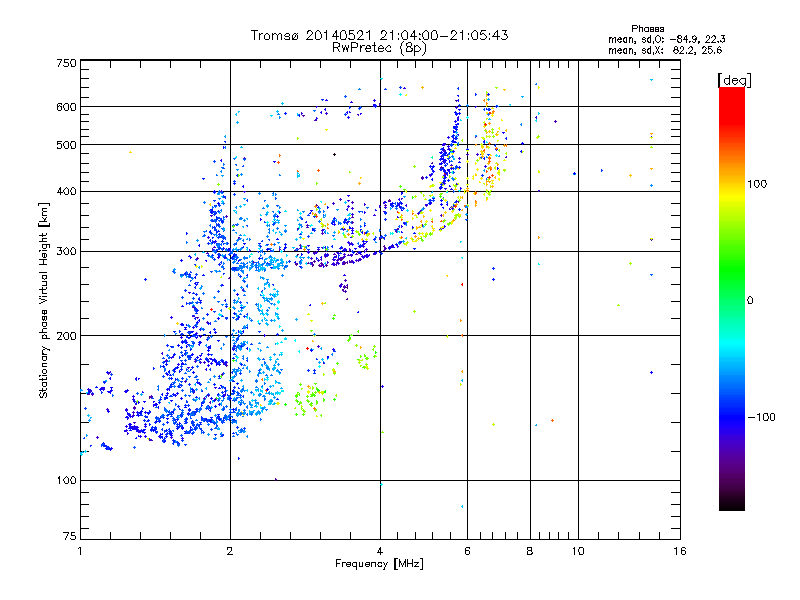The image size is (800, 600).
Task: Click the 400 height tick label
Action: (66, 191)
